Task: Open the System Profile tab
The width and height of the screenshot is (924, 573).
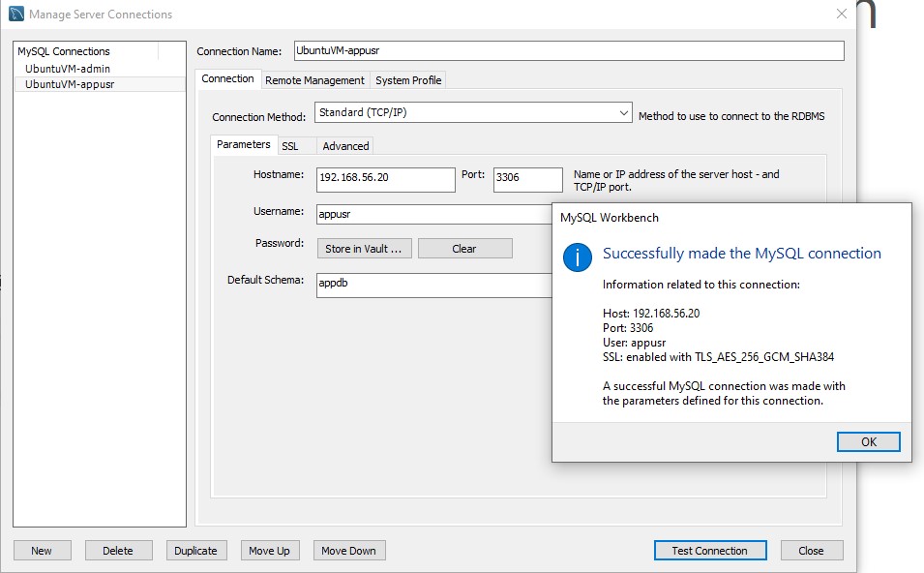Action: point(408,80)
